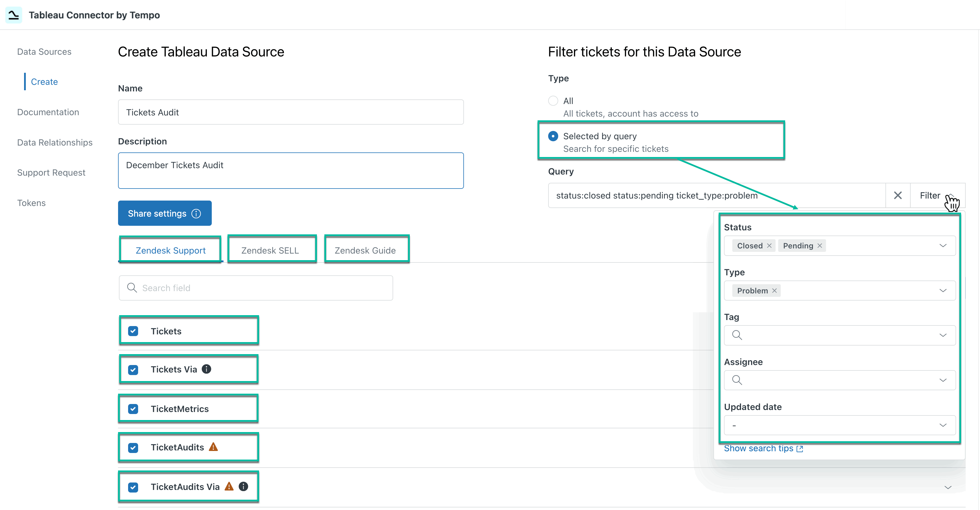Click the info icon beside Tickets Via
The image size is (980, 510).
pyautogui.click(x=206, y=369)
